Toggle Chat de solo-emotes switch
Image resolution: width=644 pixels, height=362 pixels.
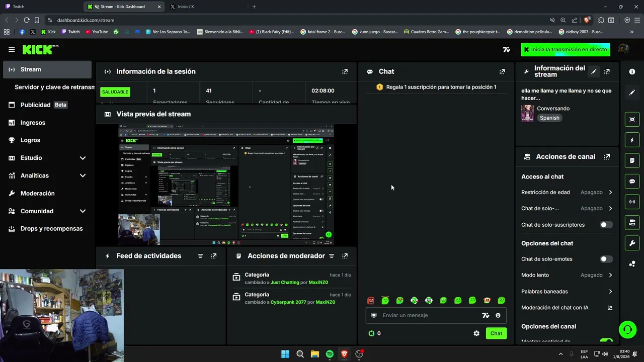pyautogui.click(x=606, y=259)
